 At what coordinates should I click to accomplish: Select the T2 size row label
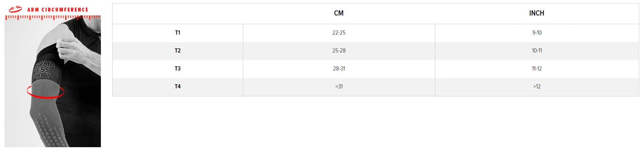178,51
